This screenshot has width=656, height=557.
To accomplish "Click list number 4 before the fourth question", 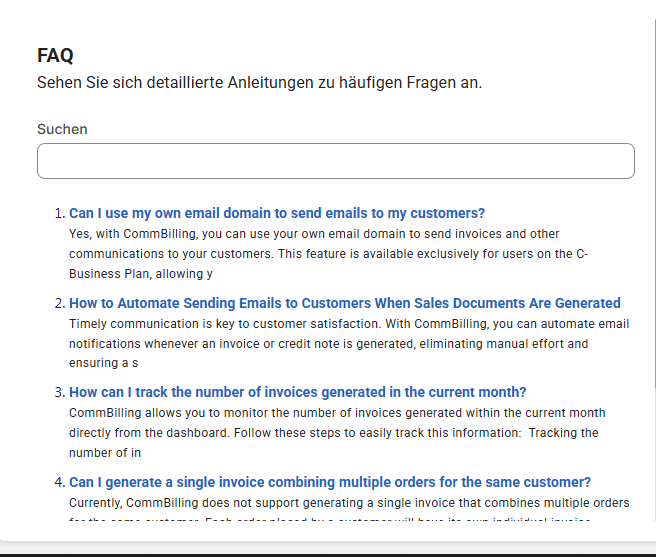I will coord(59,483).
